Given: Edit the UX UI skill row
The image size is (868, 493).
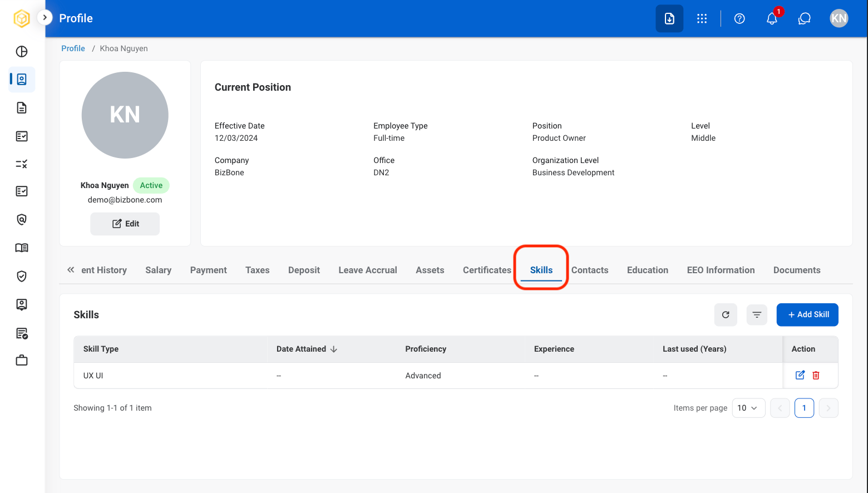Looking at the screenshot, I should click(800, 376).
